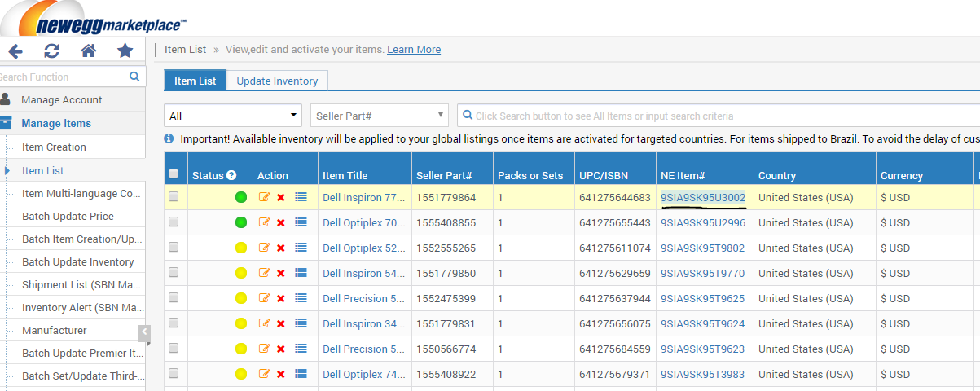Open NE Item 9SIA9SK95T3983 link
The height and width of the screenshot is (391, 980).
click(702, 374)
